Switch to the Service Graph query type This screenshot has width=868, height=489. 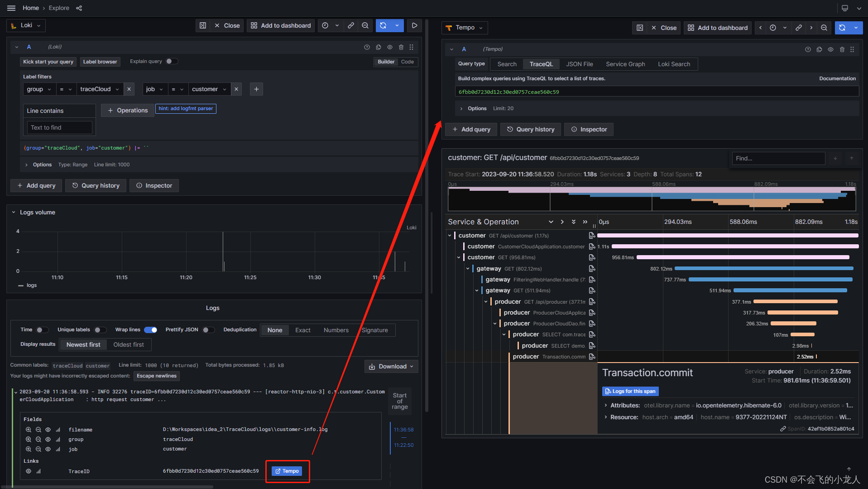pyautogui.click(x=625, y=64)
